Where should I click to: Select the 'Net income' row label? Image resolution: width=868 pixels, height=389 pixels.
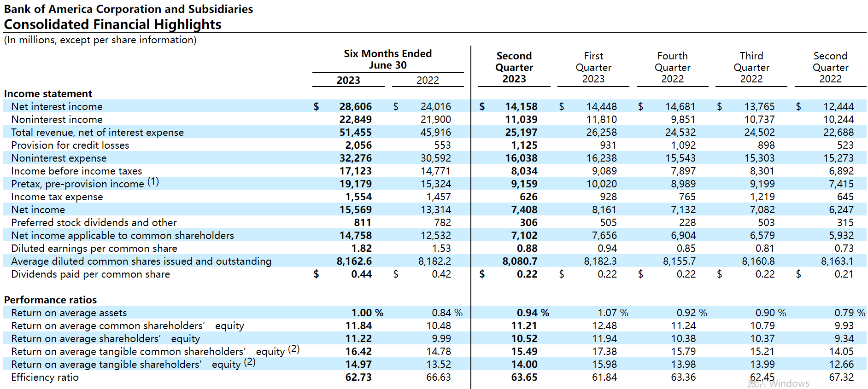(38, 209)
